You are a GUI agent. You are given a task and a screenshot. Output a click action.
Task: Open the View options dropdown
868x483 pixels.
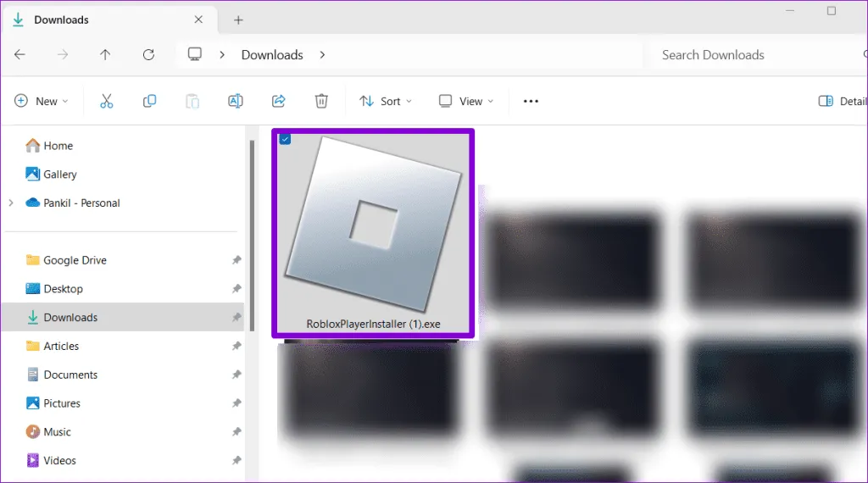click(x=465, y=101)
